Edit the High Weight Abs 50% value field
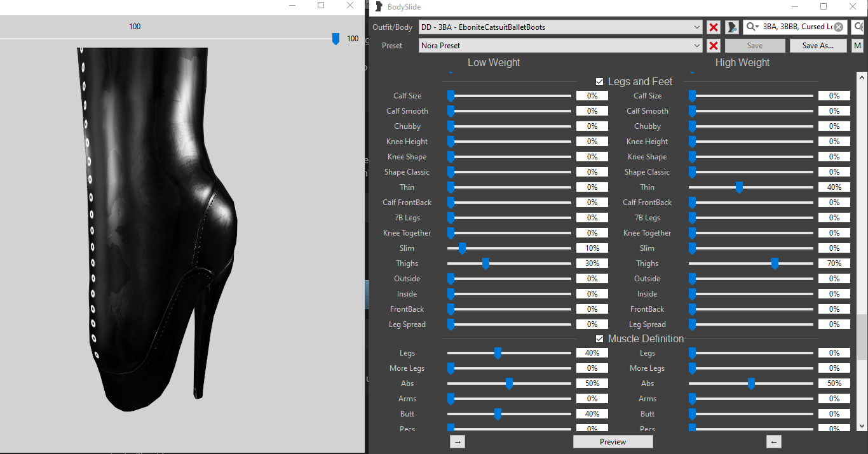Screen dimensions: 868x454 pos(834,384)
